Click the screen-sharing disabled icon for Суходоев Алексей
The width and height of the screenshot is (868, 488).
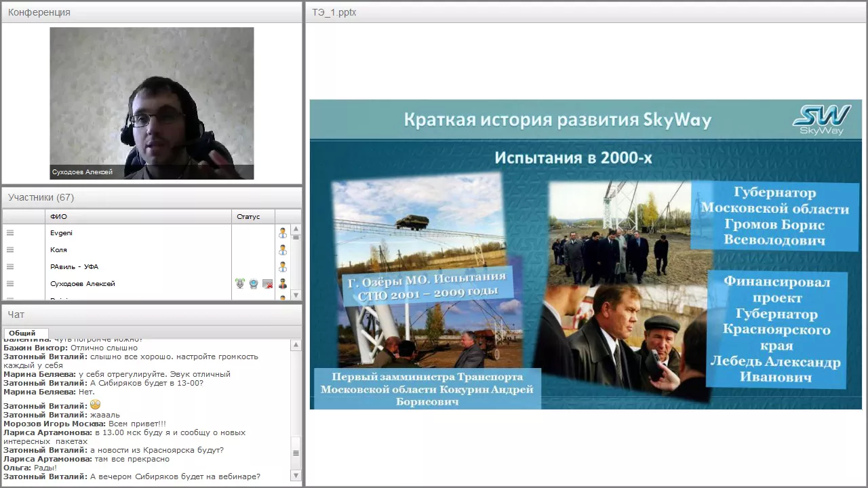(267, 284)
